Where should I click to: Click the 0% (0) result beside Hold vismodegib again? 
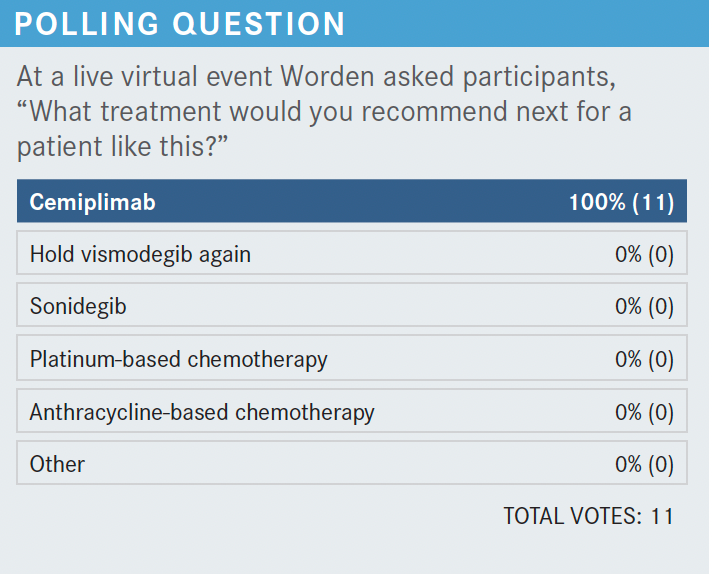[644, 254]
